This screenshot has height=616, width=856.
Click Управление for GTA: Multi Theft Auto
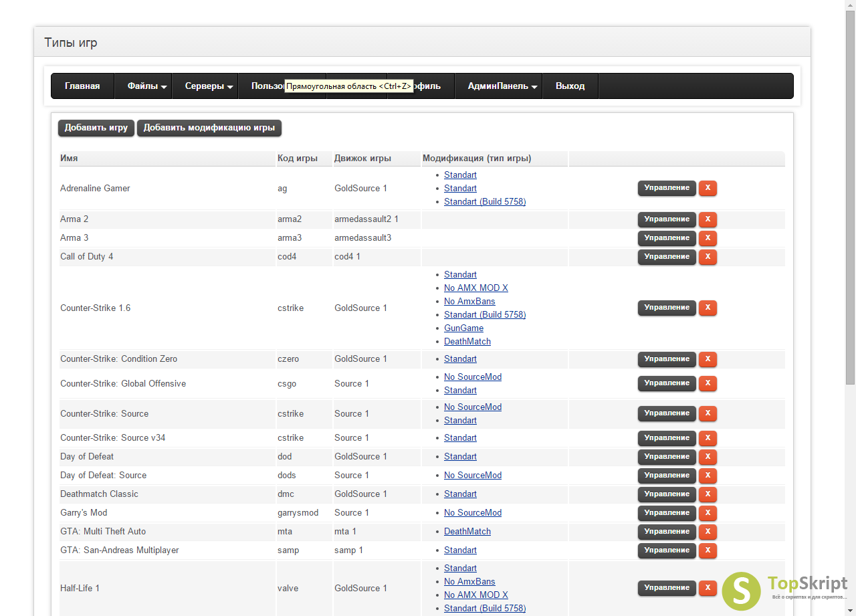[667, 532]
